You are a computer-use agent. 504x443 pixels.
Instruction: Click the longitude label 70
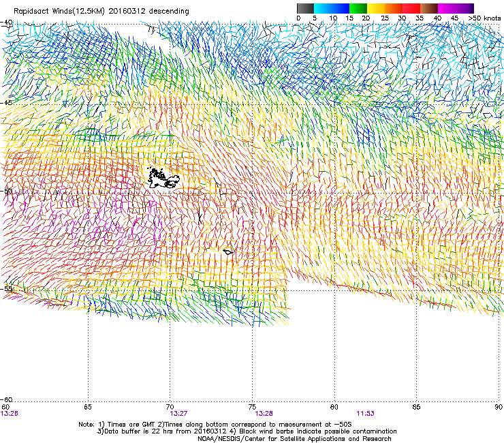click(x=170, y=408)
